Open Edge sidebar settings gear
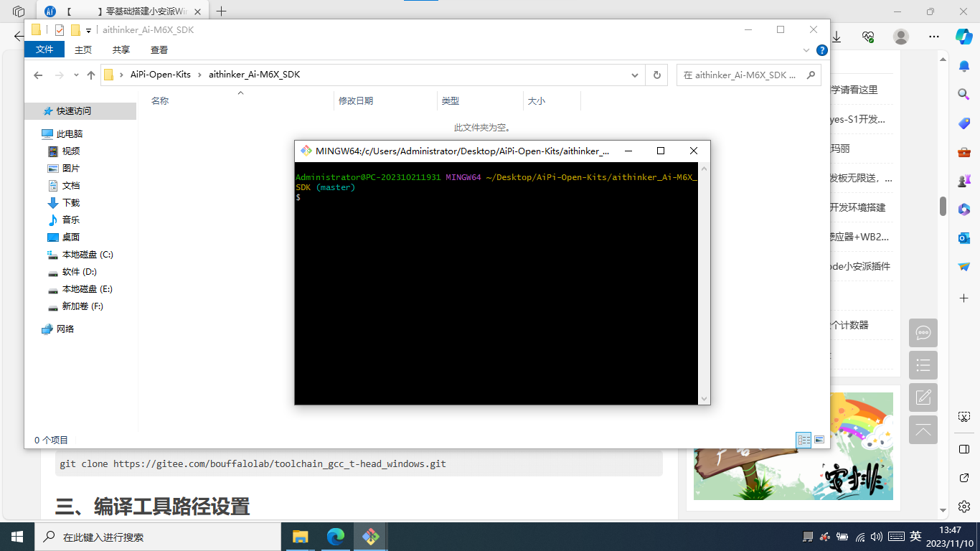The width and height of the screenshot is (980, 551). point(964,506)
